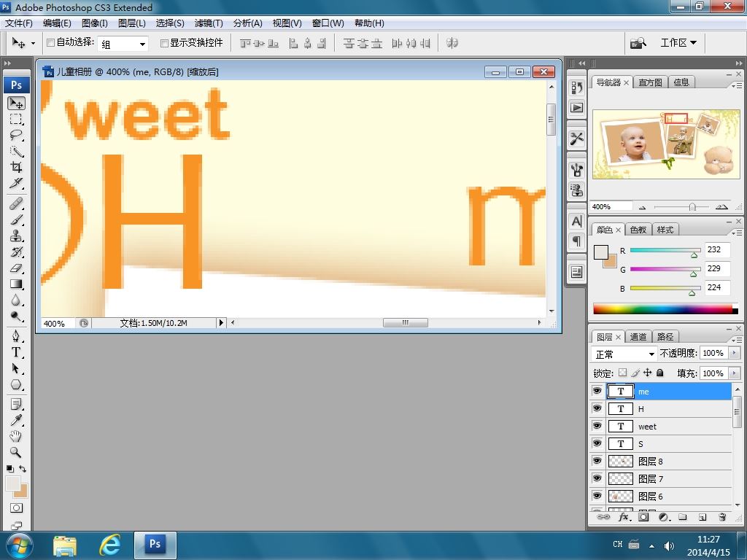Open Internet Explorer from the taskbar
Viewport: 747px width, 560px height.
110,544
